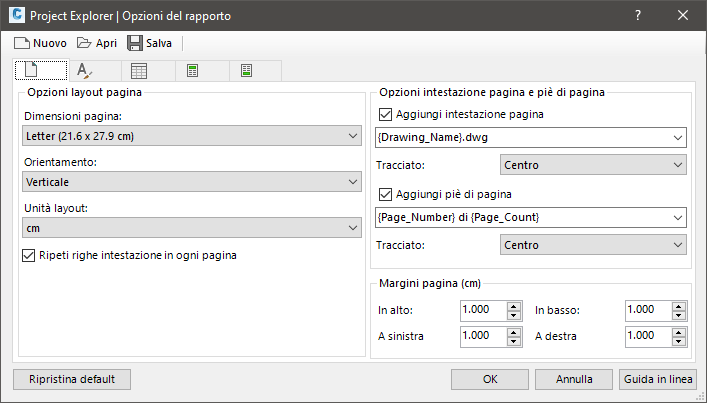This screenshot has width=707, height=403.
Task: Decrease the A destra margin with down arrow
Action: (x=679, y=341)
